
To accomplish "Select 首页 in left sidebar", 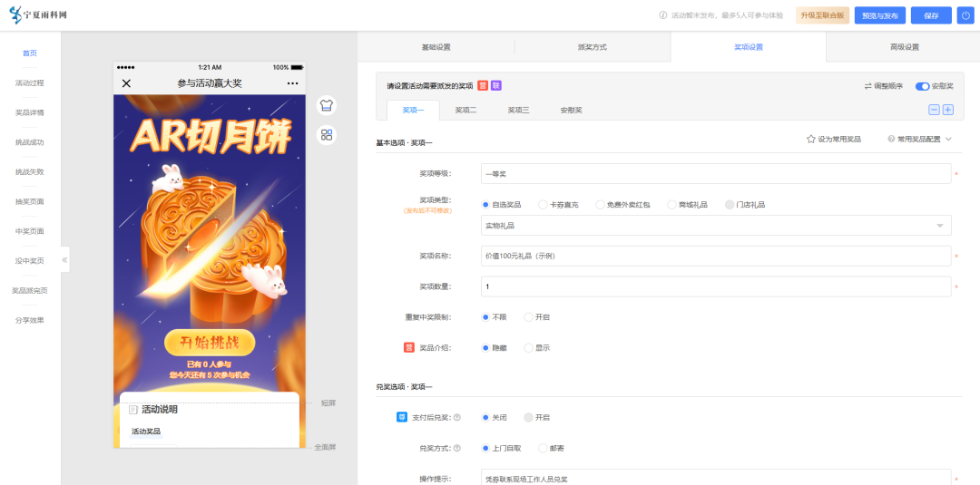I will (30, 53).
